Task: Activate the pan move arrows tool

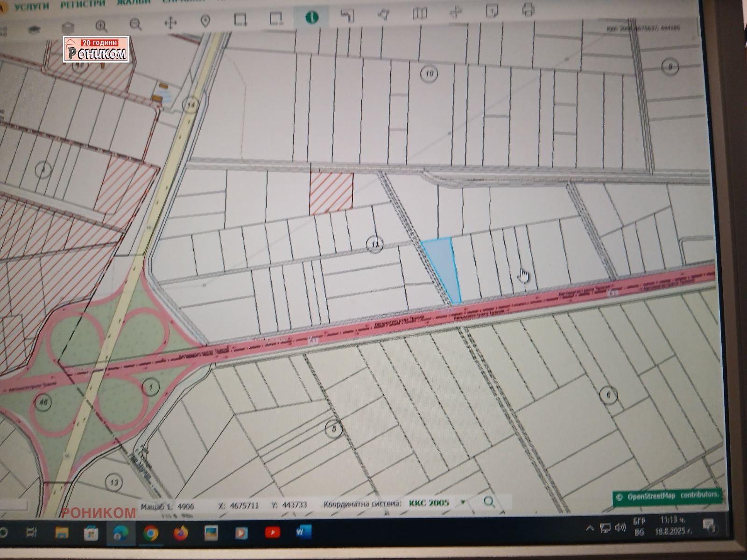Action: point(170,23)
